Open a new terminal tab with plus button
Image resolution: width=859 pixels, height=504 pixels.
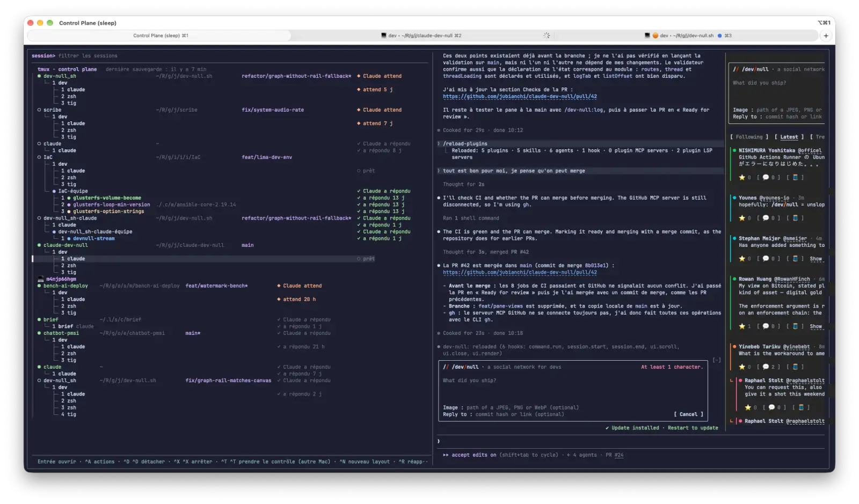826,35
